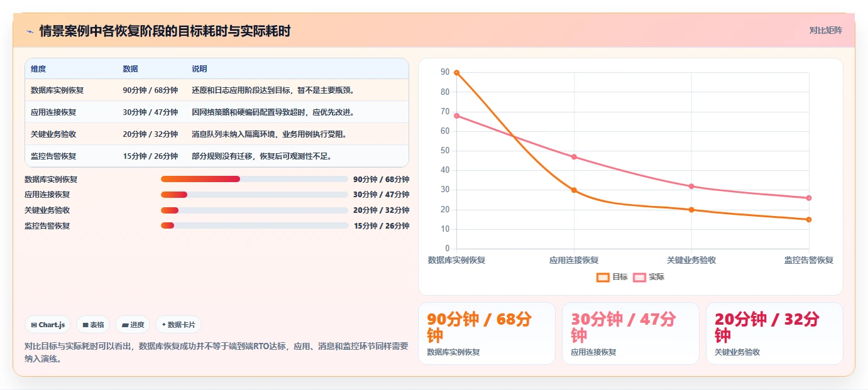Toggle the 目标 legend item in chart

coord(612,277)
